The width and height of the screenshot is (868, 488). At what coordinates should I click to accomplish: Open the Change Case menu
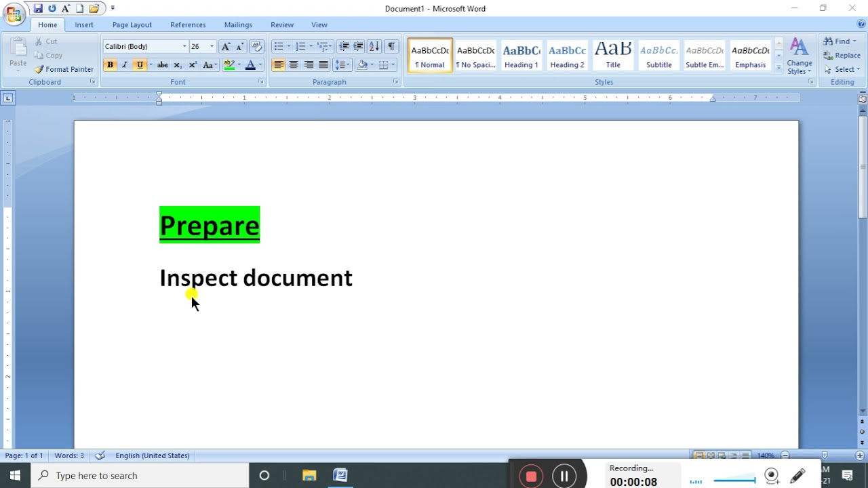click(210, 65)
